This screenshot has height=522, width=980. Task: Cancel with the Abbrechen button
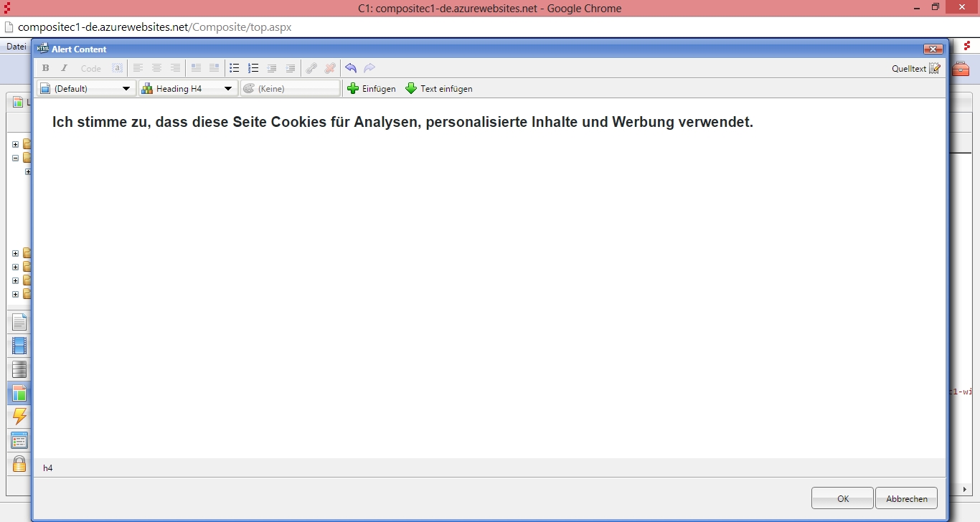pos(906,498)
